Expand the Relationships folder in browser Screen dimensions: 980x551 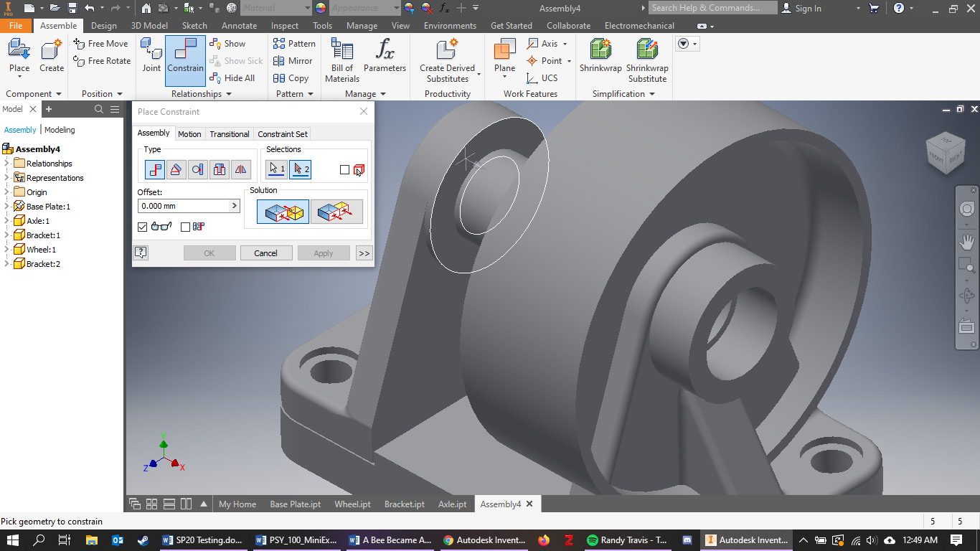[6, 164]
